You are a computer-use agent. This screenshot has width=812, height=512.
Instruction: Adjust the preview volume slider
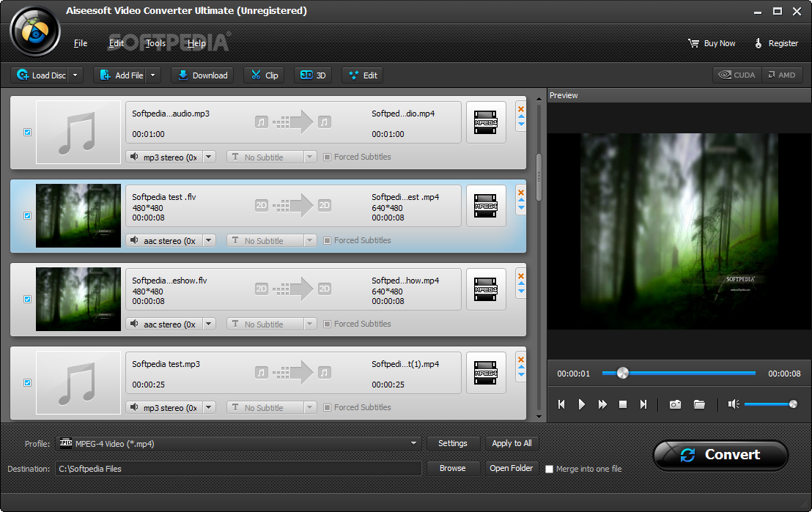pos(770,404)
